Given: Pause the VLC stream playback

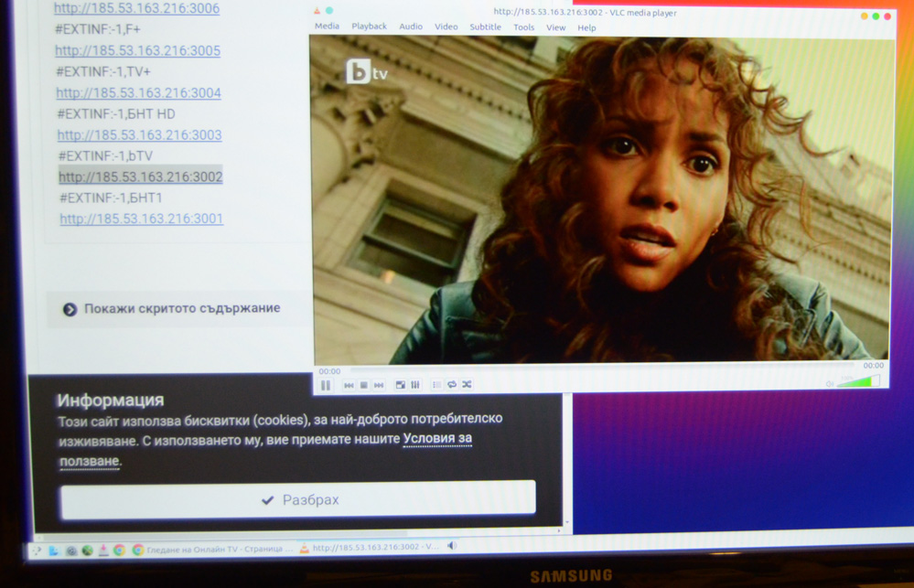Looking at the screenshot, I should (326, 385).
